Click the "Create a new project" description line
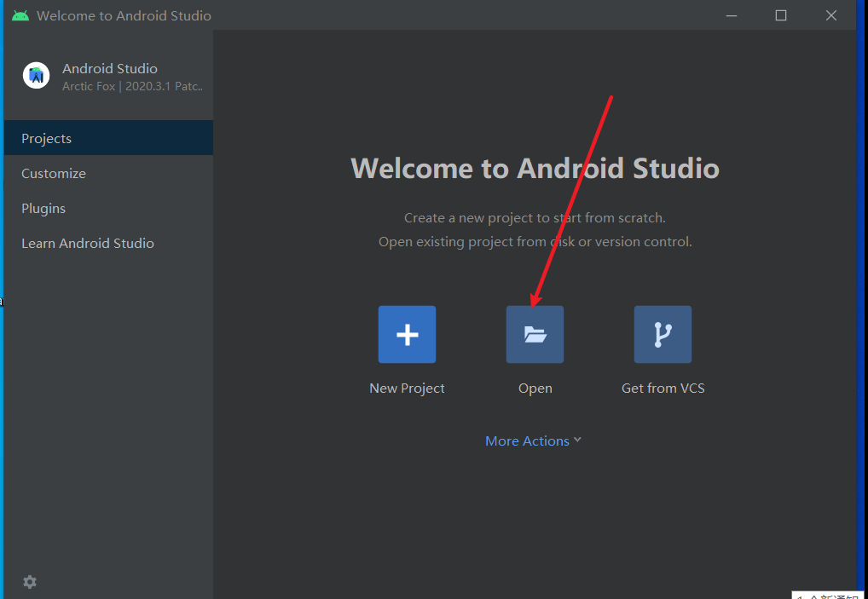 click(535, 218)
